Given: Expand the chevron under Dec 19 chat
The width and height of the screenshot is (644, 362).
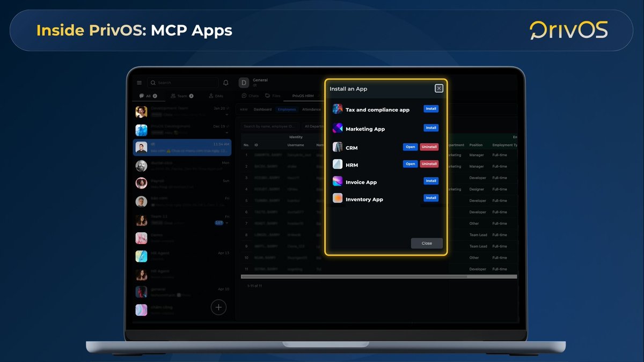Looking at the screenshot, I should click(x=226, y=132).
